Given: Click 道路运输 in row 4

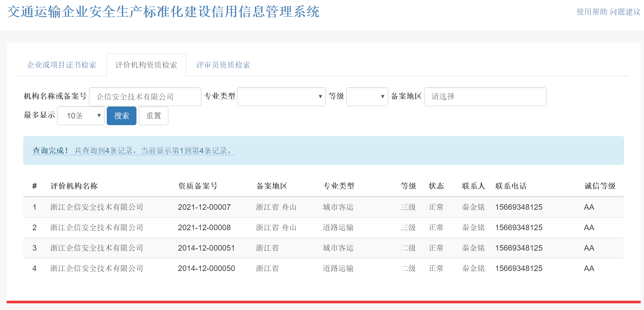Looking at the screenshot, I should coord(338,268).
